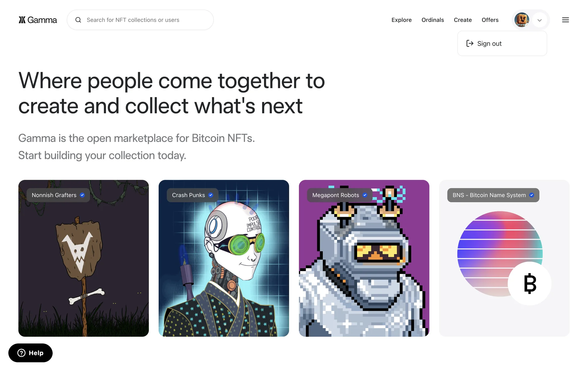Collapse the account dropdown chevron
This screenshot has height=368, width=588.
(540, 20)
